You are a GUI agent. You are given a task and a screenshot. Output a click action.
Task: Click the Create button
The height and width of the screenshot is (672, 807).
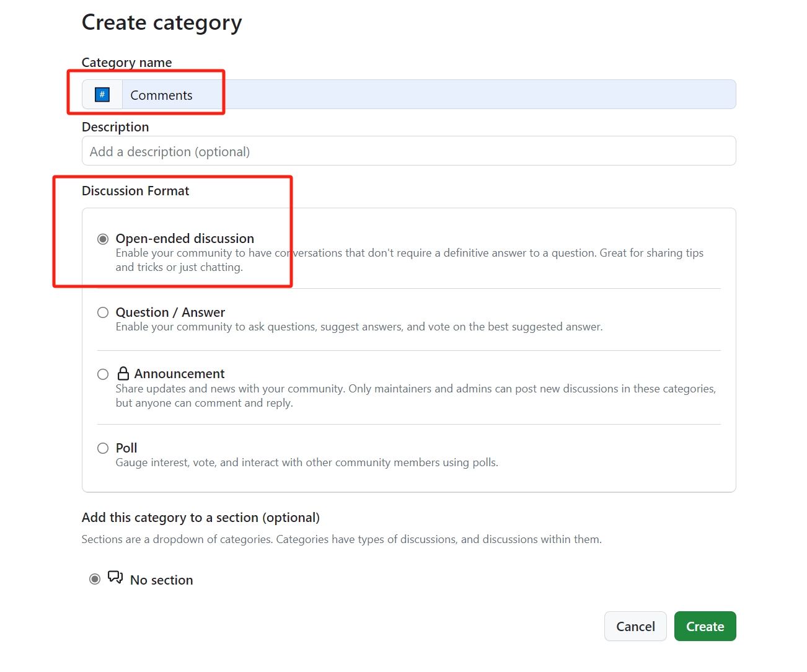pos(705,626)
